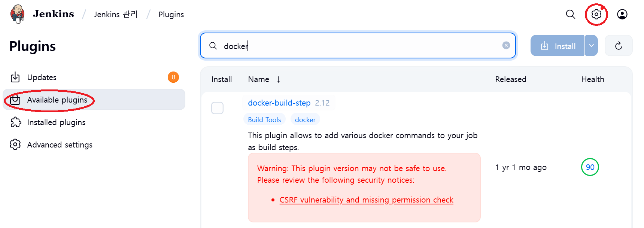Open the search magnifier in header

[570, 14]
